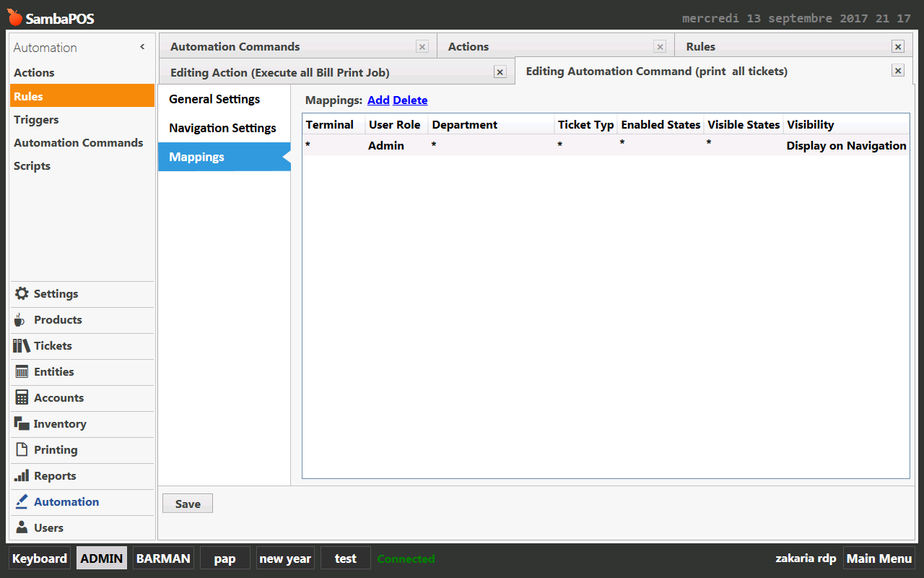This screenshot has width=924, height=578.
Task: Click the Tickets books icon
Action: coord(22,346)
